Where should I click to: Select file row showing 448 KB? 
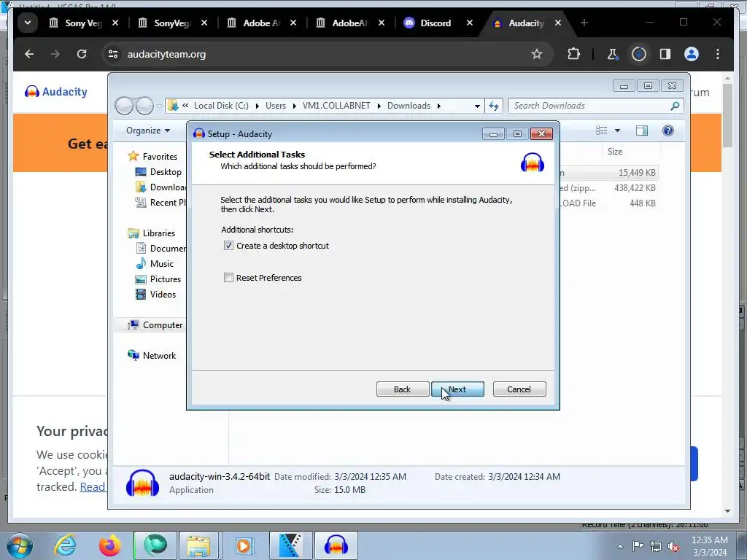tap(608, 203)
